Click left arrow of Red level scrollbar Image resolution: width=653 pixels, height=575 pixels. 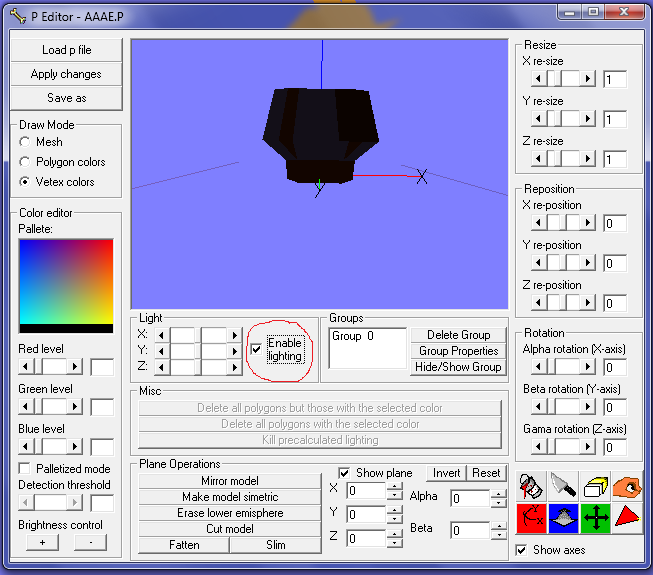(x=26, y=367)
